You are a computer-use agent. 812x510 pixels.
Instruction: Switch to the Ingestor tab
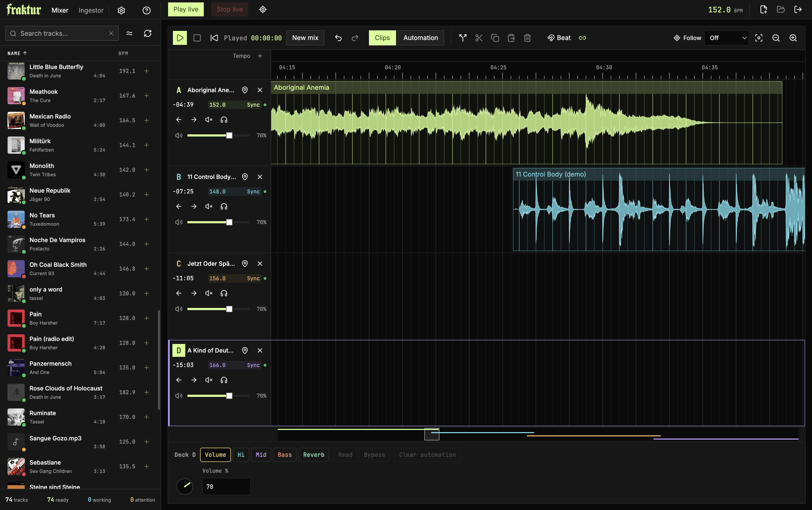pos(91,10)
